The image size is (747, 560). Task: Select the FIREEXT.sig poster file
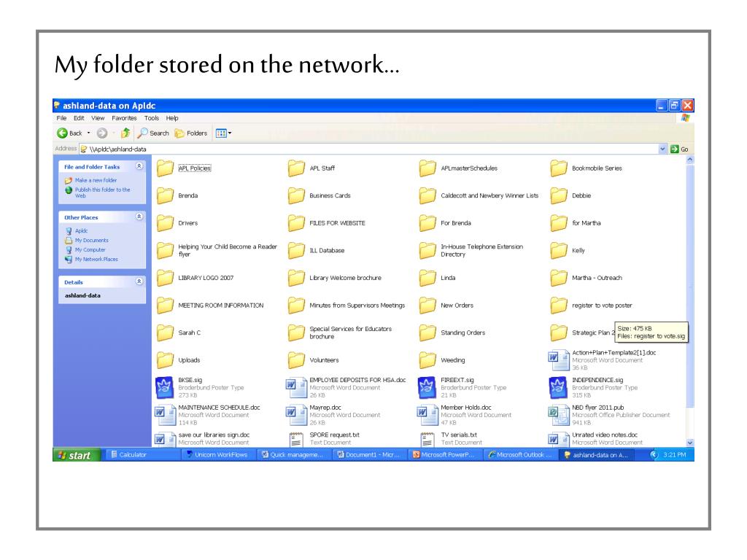(462, 387)
